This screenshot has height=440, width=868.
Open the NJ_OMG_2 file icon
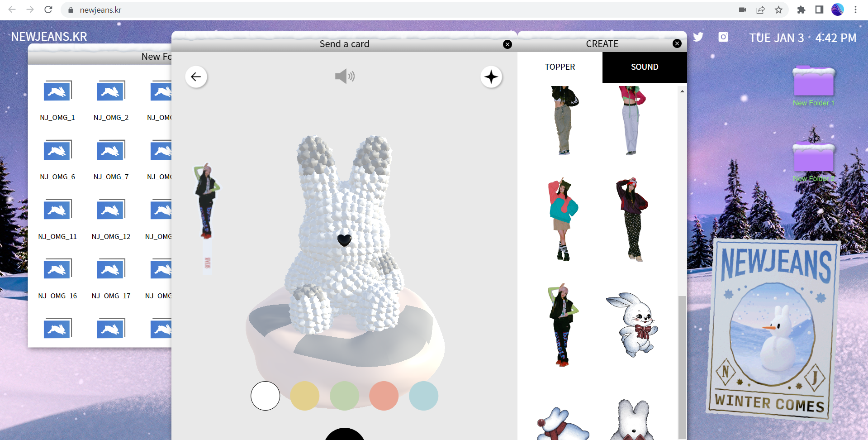tap(111, 91)
